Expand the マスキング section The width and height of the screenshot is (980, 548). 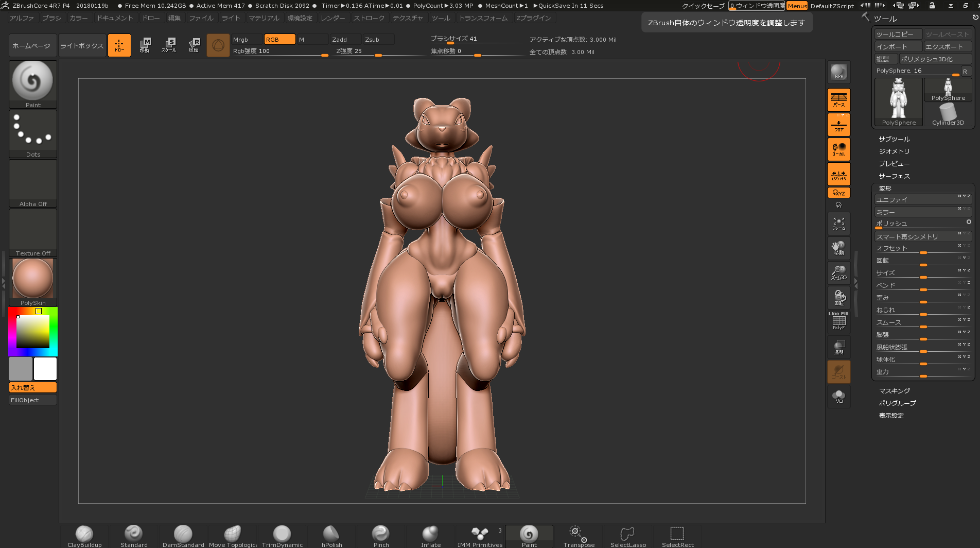tap(894, 391)
